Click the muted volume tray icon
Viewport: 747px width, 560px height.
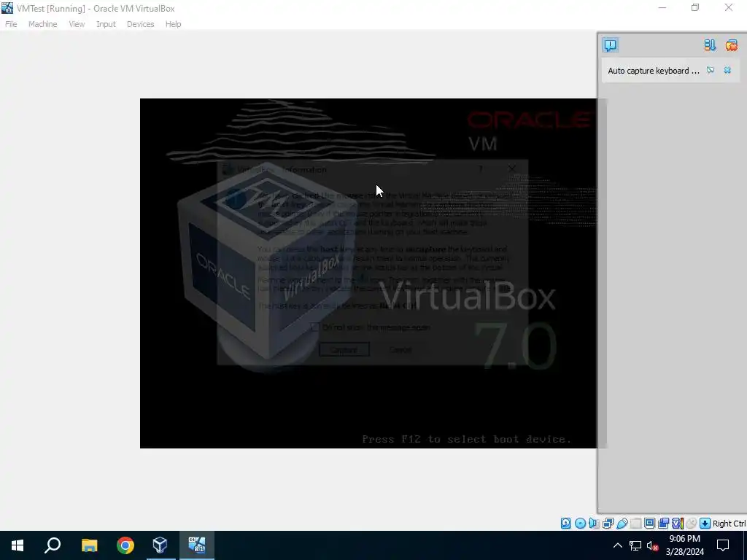653,545
